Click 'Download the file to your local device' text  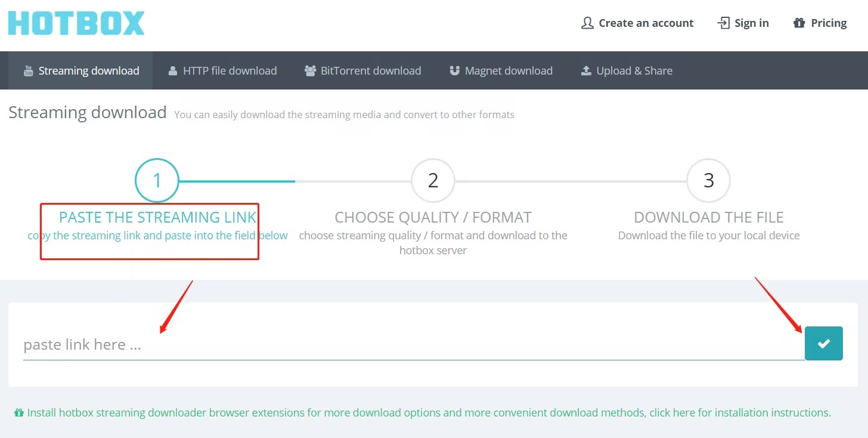(x=709, y=235)
